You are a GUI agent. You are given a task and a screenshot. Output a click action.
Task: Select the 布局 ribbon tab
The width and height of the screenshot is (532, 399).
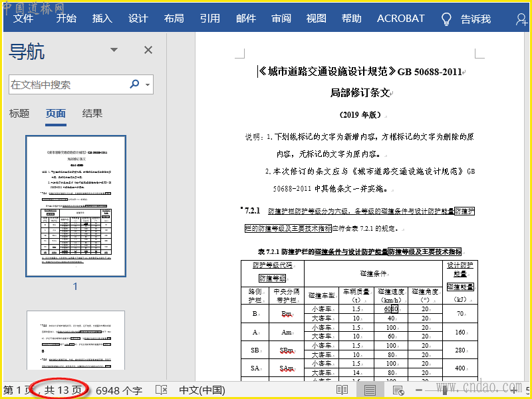point(174,19)
